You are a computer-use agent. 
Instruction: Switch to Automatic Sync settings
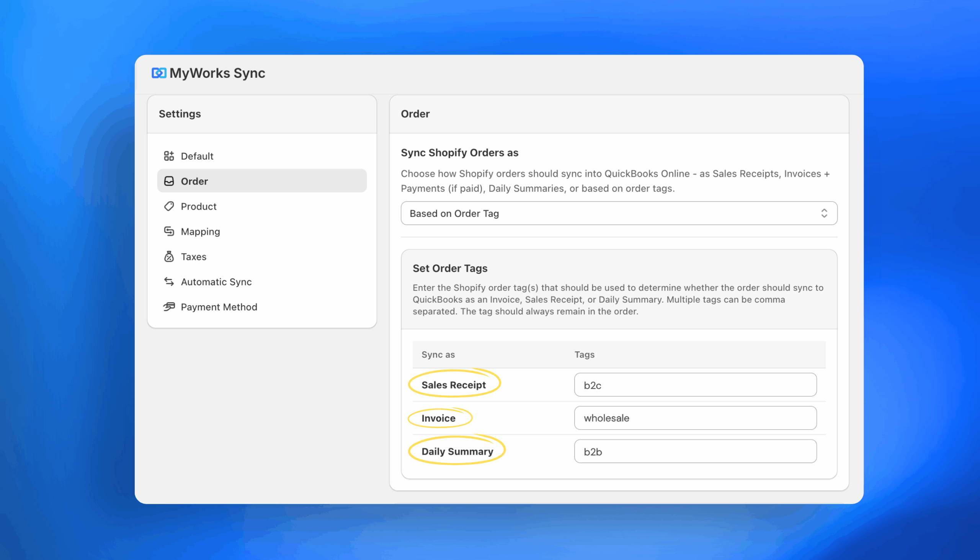[216, 282]
